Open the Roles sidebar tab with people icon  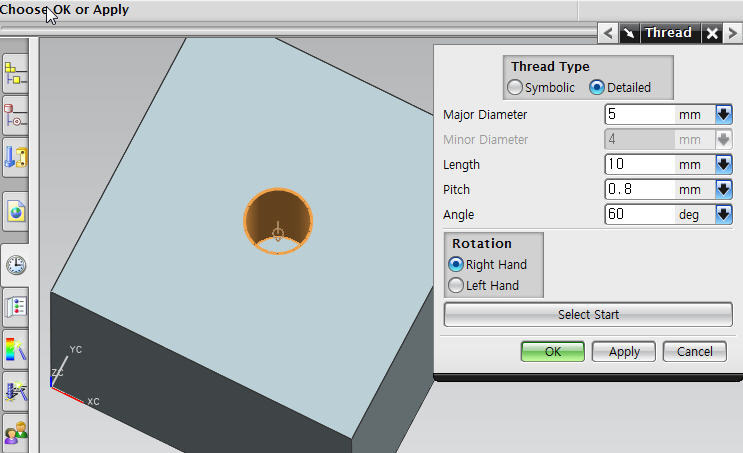pyautogui.click(x=16, y=434)
